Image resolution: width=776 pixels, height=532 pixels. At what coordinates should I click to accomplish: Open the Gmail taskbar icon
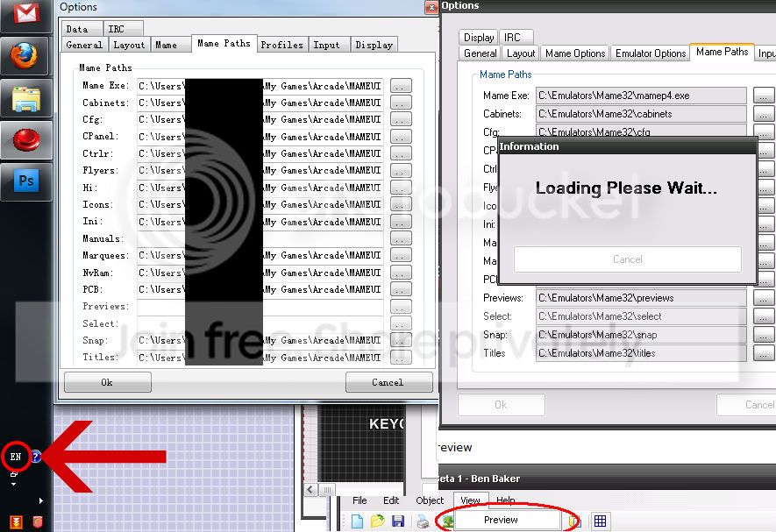25,14
